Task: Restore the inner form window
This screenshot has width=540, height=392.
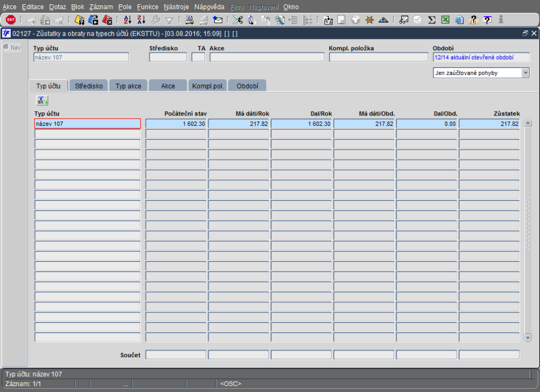Action: [525, 33]
